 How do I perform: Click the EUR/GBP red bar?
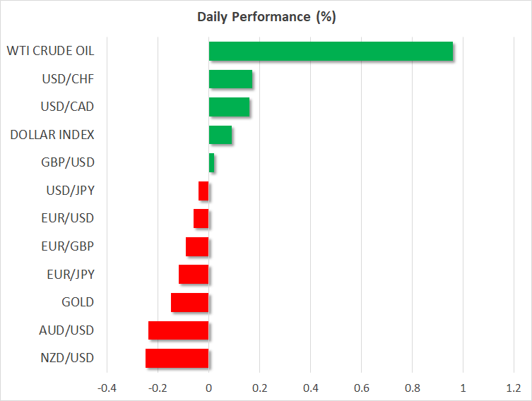[197, 246]
